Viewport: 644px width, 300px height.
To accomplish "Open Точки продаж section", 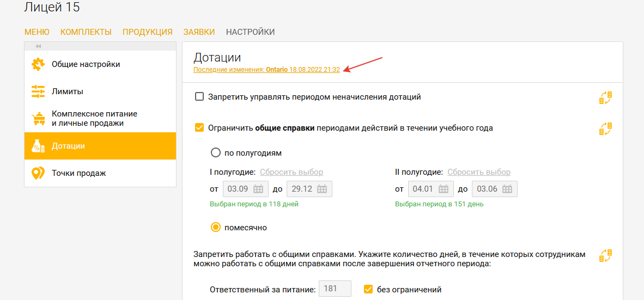I will 100,173.
